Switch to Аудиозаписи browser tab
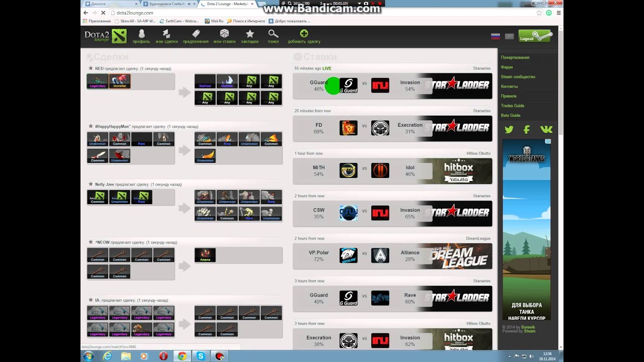The width and height of the screenshot is (644, 362). tap(169, 4)
